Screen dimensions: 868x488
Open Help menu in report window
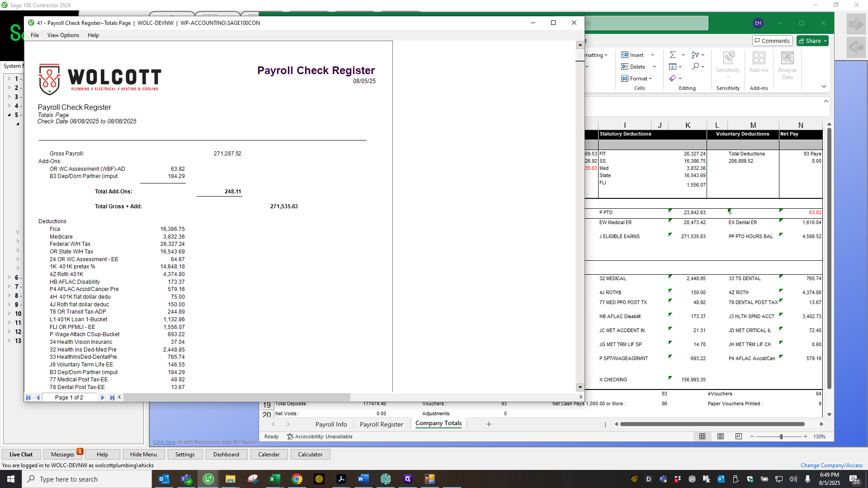click(x=93, y=35)
